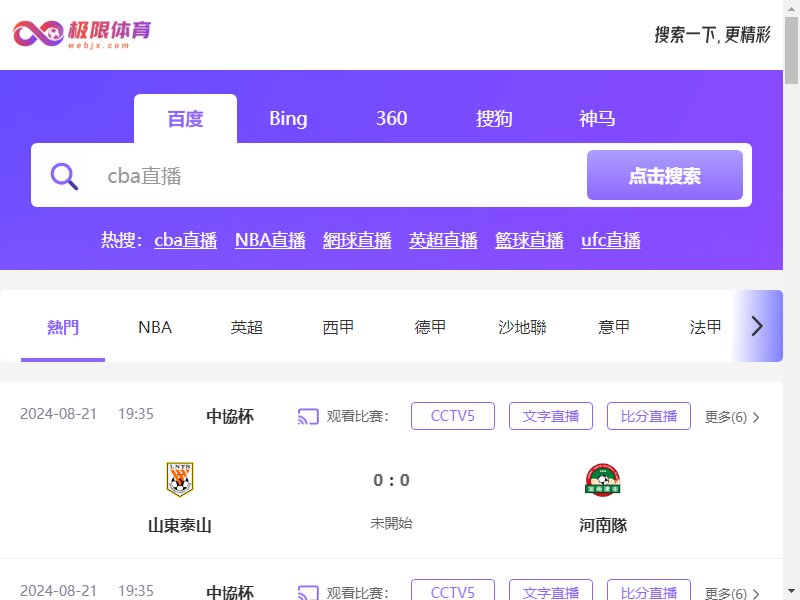Switch to the Bing search tab
Viewport: 800px width, 600px height.
pos(288,118)
